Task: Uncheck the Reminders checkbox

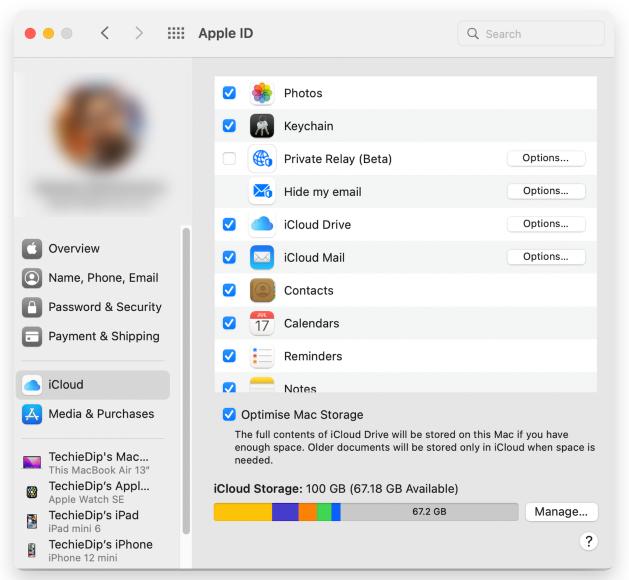Action: pyautogui.click(x=229, y=356)
